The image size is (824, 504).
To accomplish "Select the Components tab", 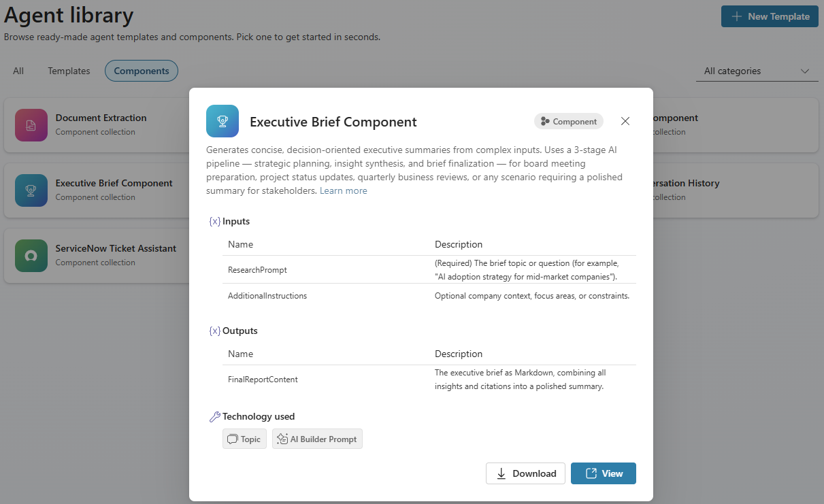I will tap(142, 71).
